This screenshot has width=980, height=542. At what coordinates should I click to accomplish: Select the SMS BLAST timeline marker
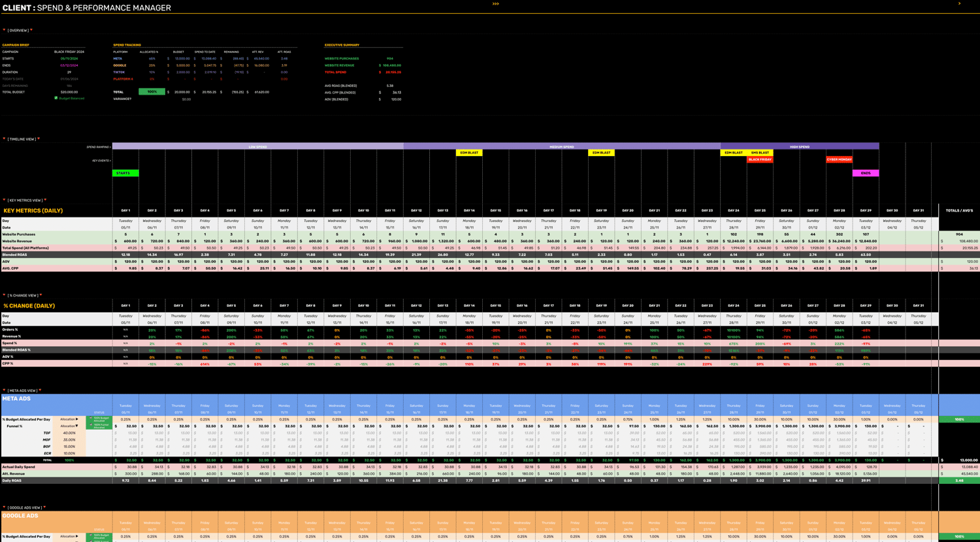760,153
